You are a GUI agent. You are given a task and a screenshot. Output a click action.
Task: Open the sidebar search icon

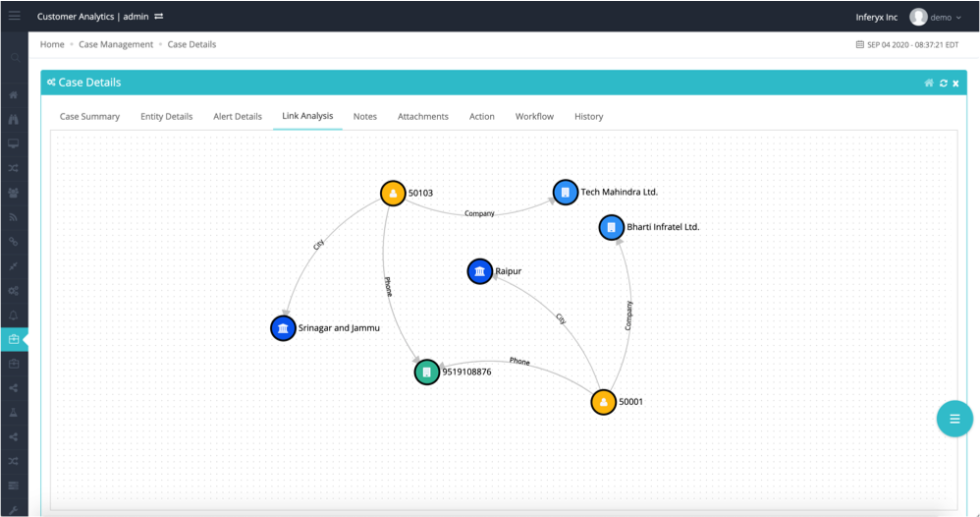click(15, 58)
